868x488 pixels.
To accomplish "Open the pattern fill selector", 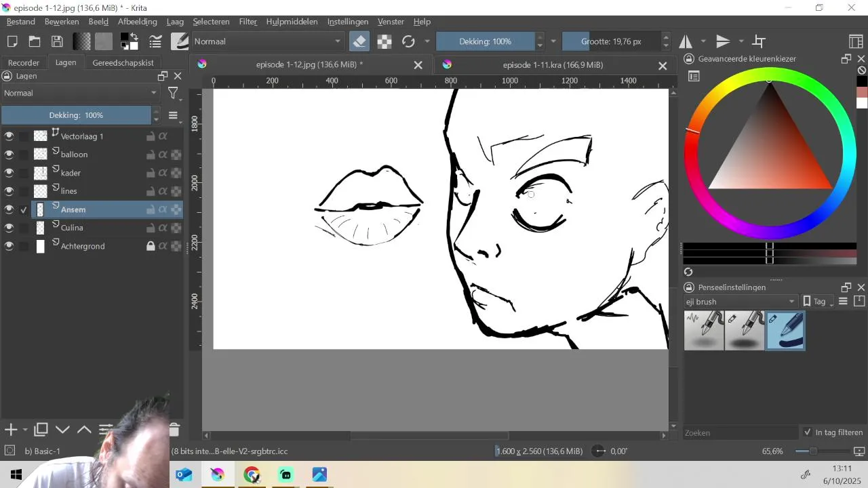I will click(x=104, y=41).
